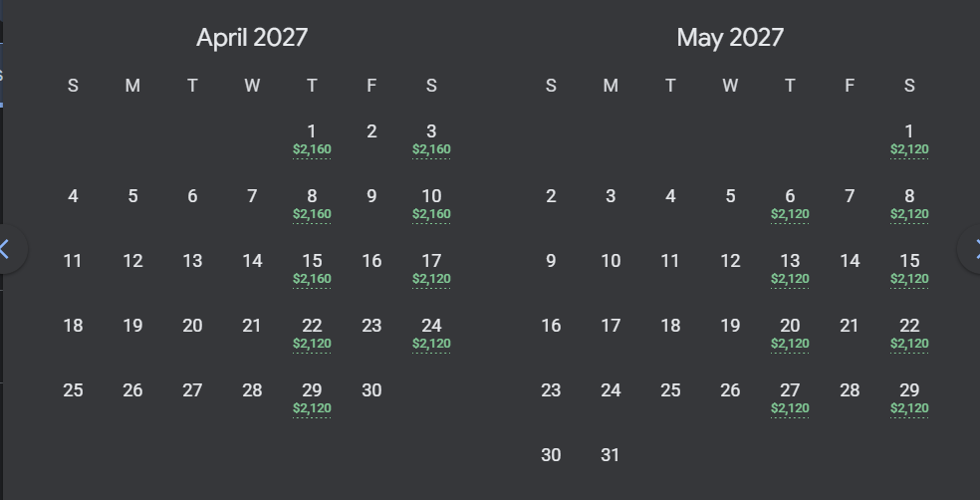Pick May 20 showing $2,120
Viewport: 980px width, 500px height.
pos(790,334)
